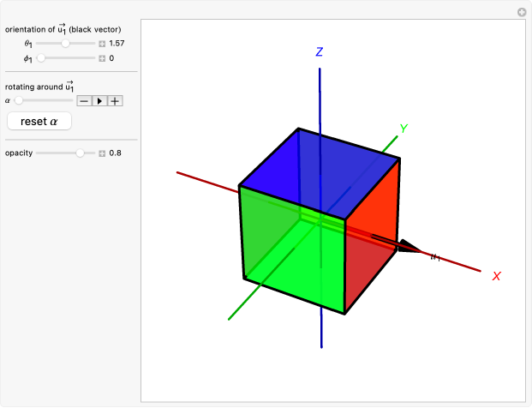Click the α slider thumb
532x408 pixels.
coord(19,100)
